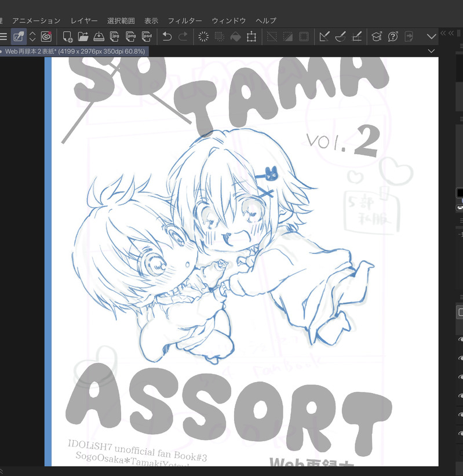The image size is (463, 476).
Task: Open the CLIP STUDIO launcher spiral icon
Action: point(46,37)
